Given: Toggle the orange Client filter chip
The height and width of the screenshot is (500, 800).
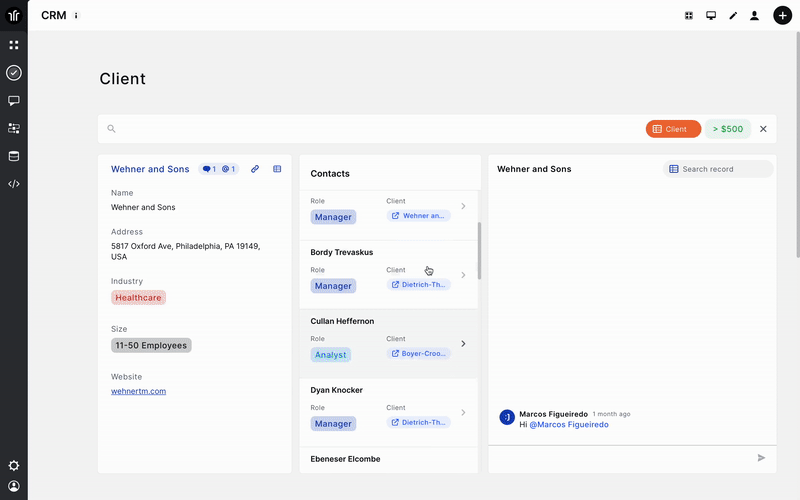Looking at the screenshot, I should 673,129.
